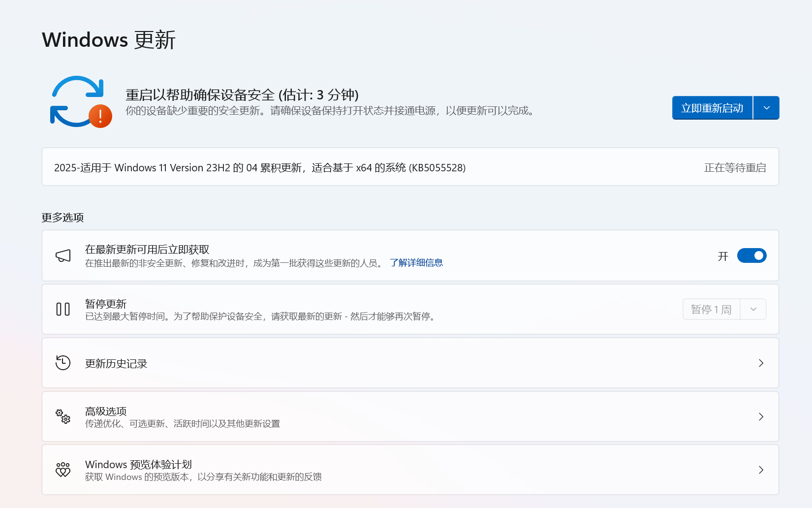Click the Windows 预览体验计划 insider icon
The width and height of the screenshot is (812, 508).
point(63,470)
